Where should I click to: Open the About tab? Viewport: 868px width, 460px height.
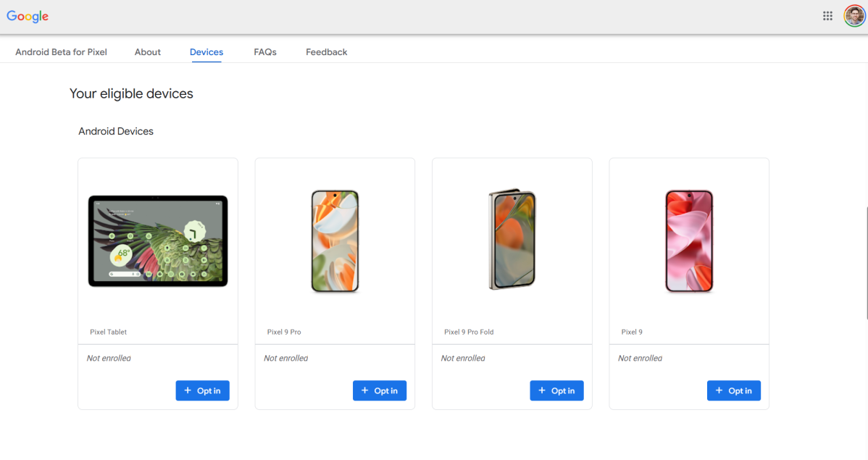pos(147,52)
